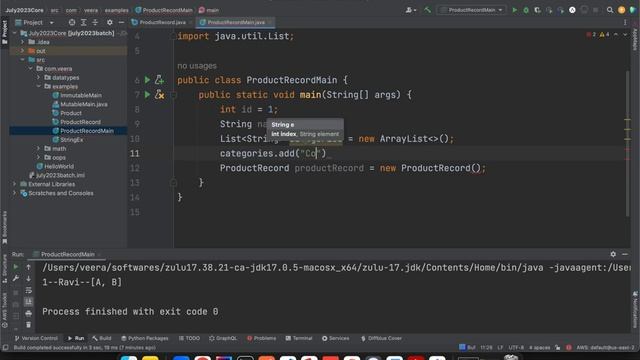Build project with the hammer icon

[427, 10]
